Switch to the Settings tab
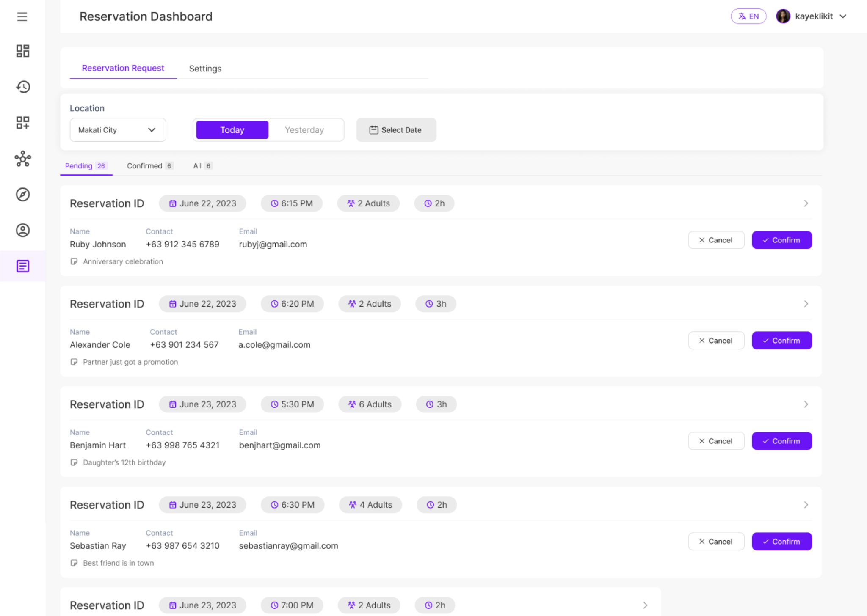Viewport: 867px width, 616px height. (205, 69)
